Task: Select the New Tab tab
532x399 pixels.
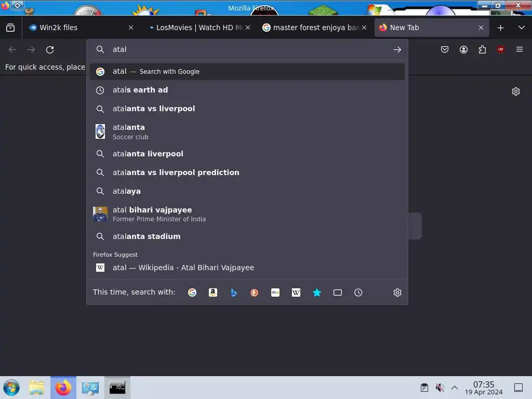Action: coord(432,28)
